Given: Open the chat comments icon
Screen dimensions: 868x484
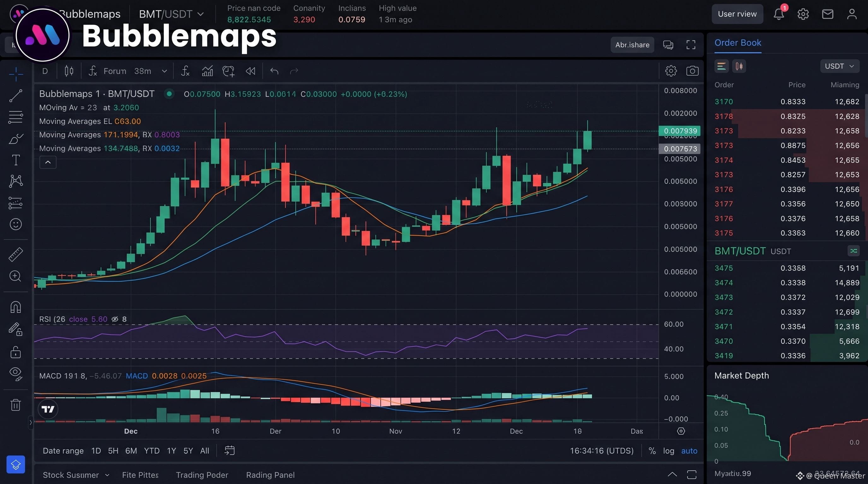Looking at the screenshot, I should point(668,45).
